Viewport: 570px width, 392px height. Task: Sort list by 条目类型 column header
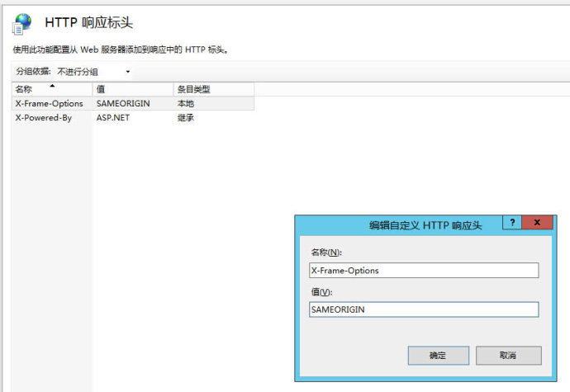pyautogui.click(x=213, y=89)
